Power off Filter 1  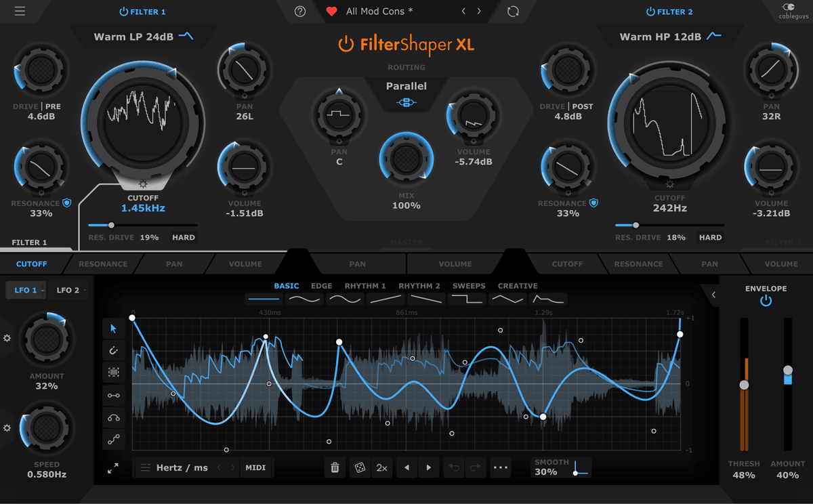[123, 11]
